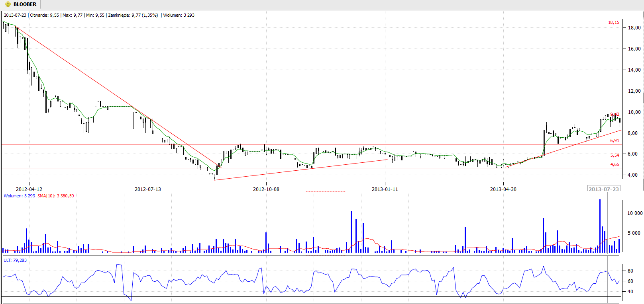Click the 6,91 horizontal level label

[x=615, y=140]
